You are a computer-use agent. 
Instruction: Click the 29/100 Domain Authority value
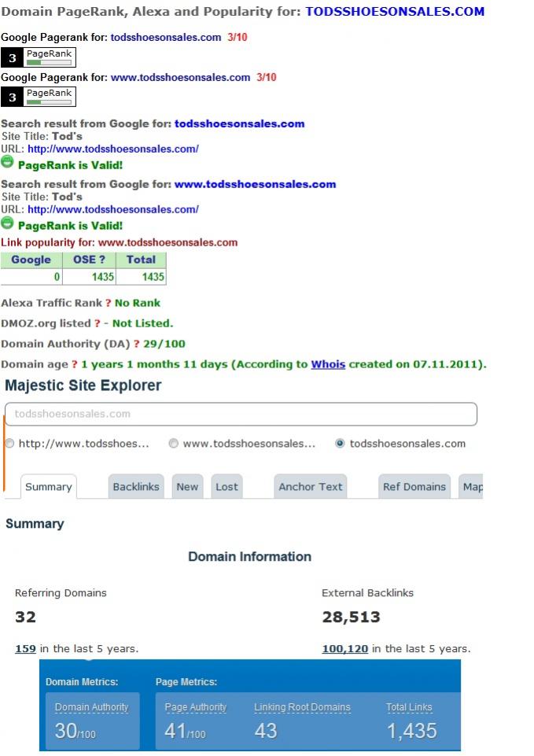[164, 345]
